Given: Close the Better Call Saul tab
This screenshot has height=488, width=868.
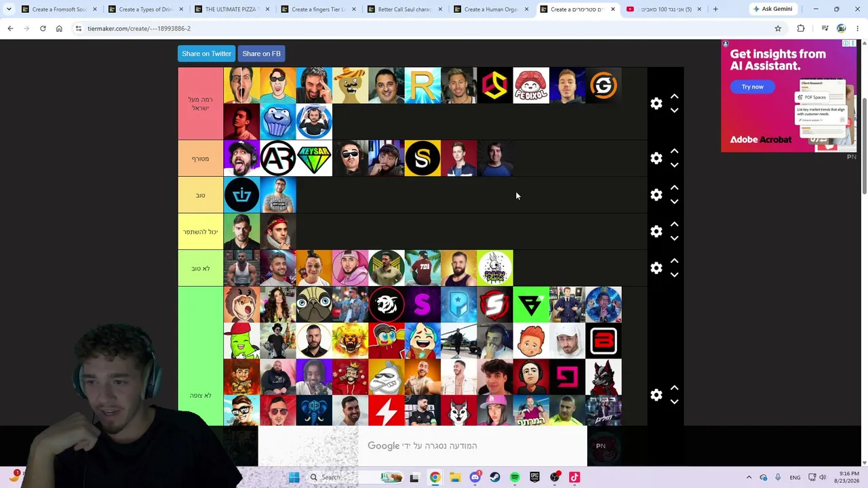Looking at the screenshot, I should pyautogui.click(x=440, y=9).
